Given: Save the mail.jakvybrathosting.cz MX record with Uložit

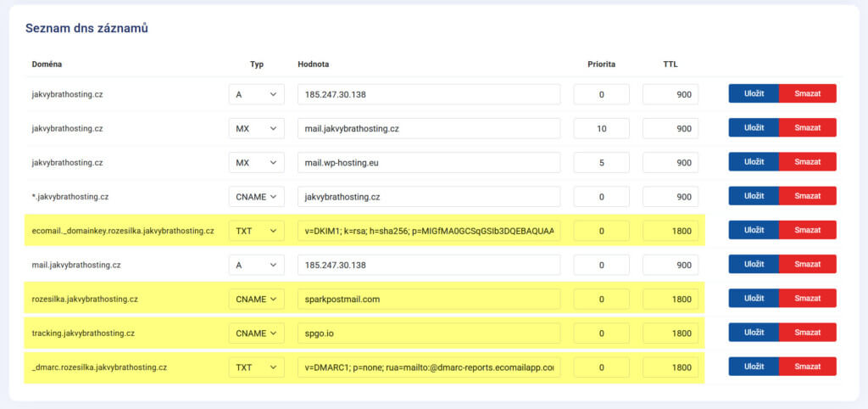Looking at the screenshot, I should click(x=754, y=128).
